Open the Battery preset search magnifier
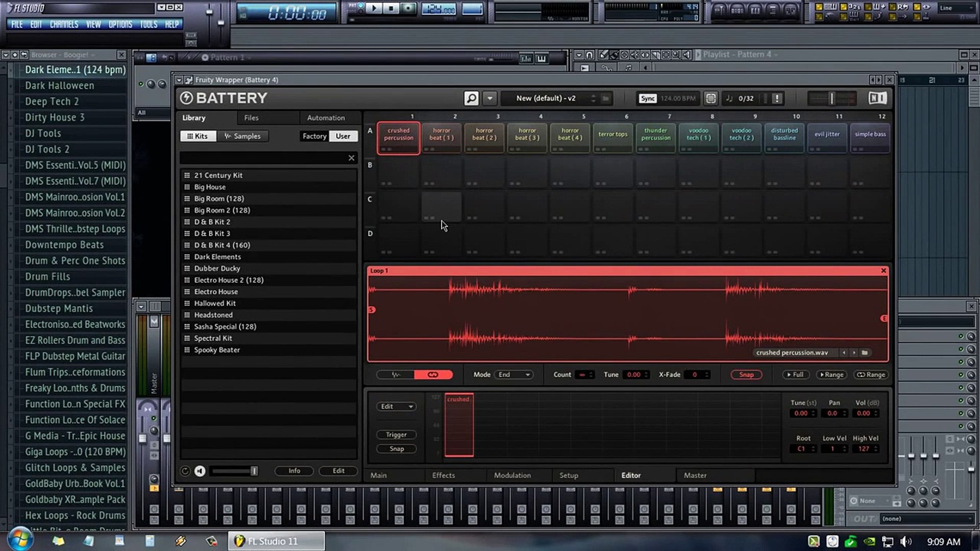Viewport: 980px width, 551px height. point(471,98)
